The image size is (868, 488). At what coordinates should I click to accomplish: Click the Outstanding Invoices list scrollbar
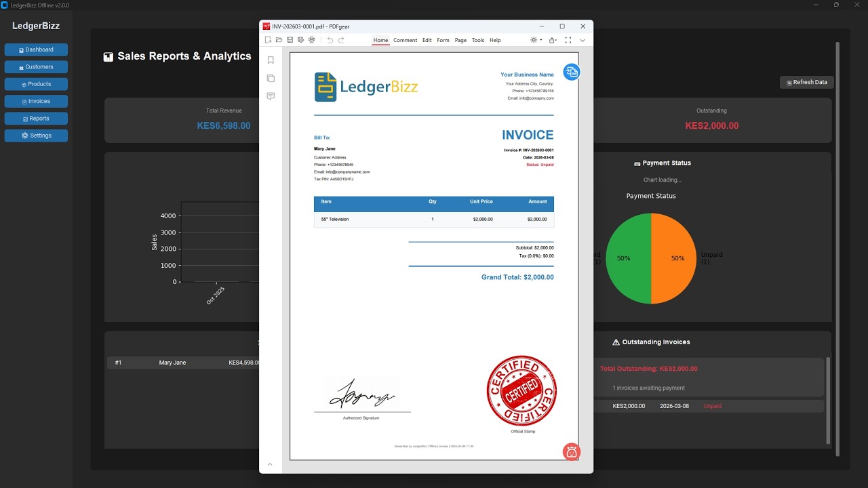click(828, 400)
